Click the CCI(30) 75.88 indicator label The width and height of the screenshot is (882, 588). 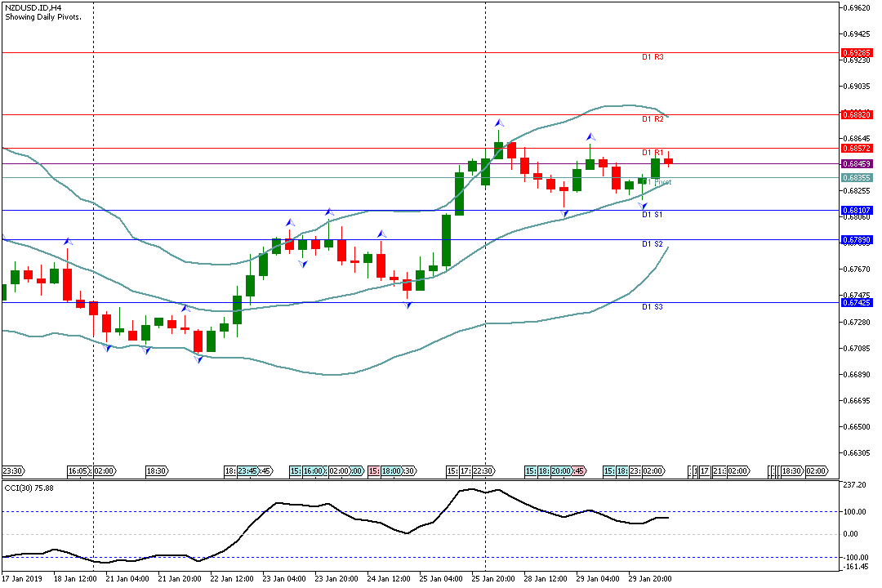click(29, 488)
